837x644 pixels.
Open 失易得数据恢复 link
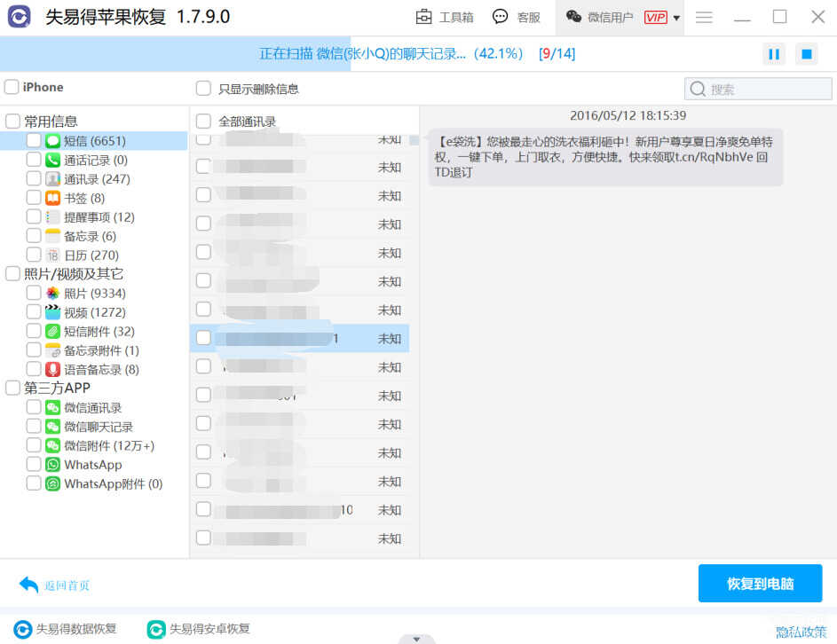click(65, 629)
